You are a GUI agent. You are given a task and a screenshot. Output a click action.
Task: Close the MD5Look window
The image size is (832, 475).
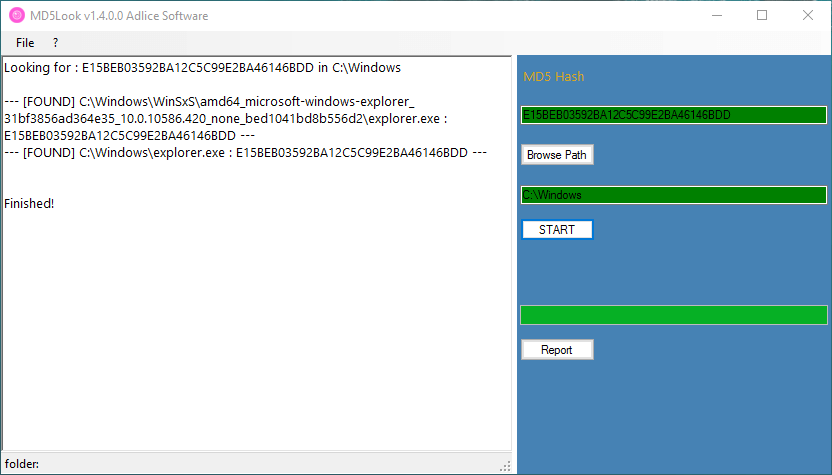pyautogui.click(x=808, y=16)
